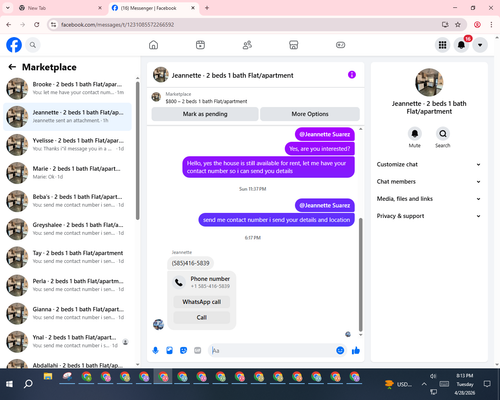
Task: Go back using the Marketplace back arrow
Action: pyautogui.click(x=12, y=67)
